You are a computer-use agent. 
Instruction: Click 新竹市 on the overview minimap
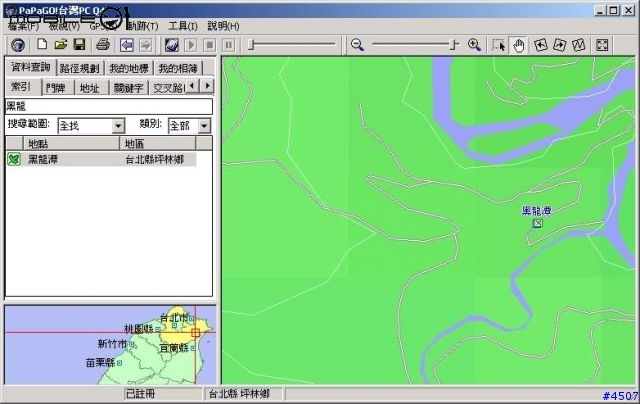pyautogui.click(x=112, y=344)
